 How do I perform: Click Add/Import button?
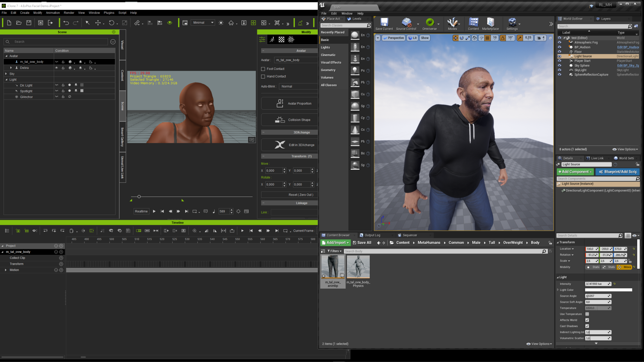pos(336,243)
